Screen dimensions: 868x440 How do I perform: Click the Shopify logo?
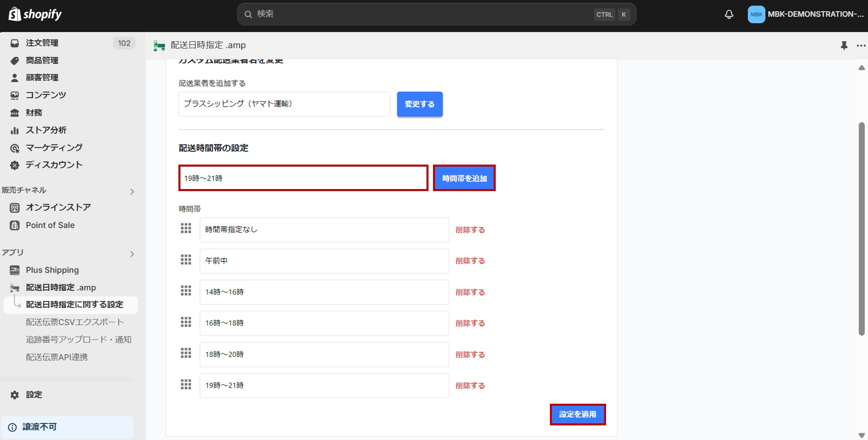click(x=35, y=14)
